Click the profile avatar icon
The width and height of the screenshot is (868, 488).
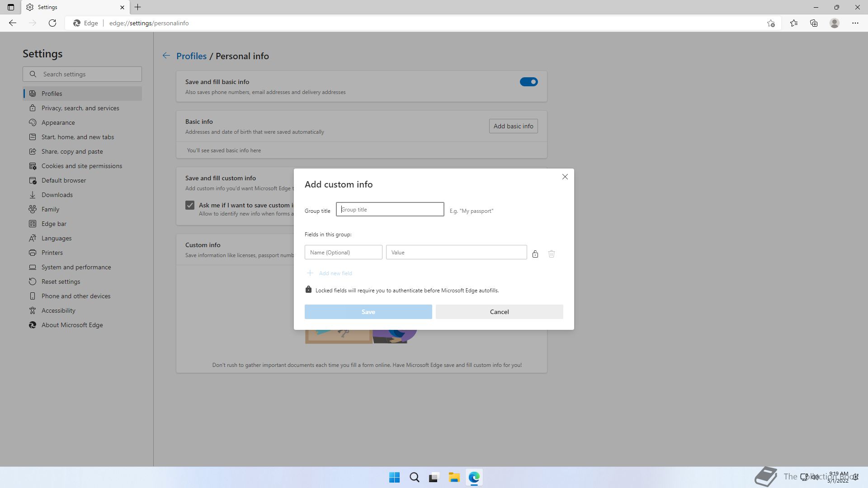coord(834,23)
